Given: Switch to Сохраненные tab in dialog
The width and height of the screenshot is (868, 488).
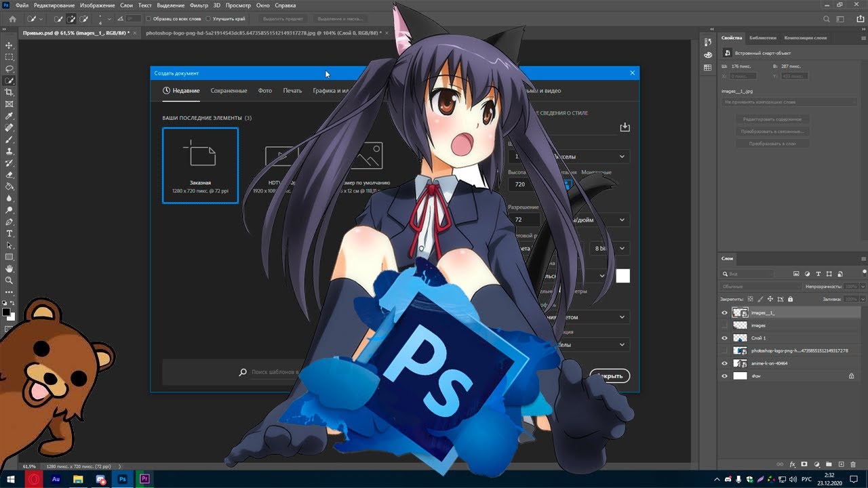Looking at the screenshot, I should [x=229, y=91].
